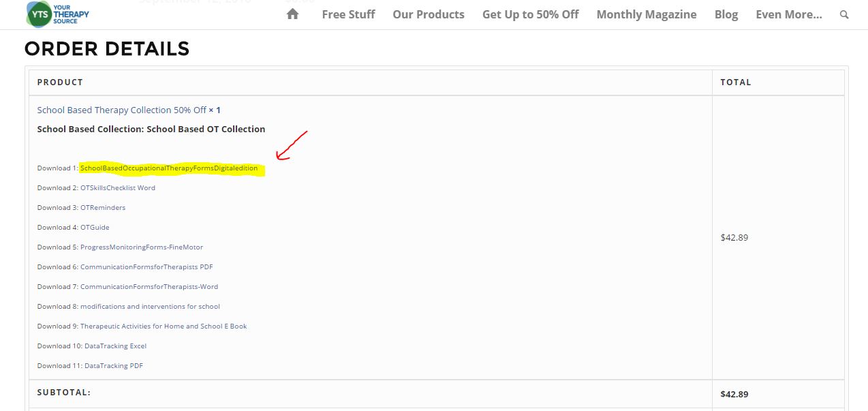Select Get Up to 50% Off
Viewport: 868px width, 411px height.
(530, 14)
